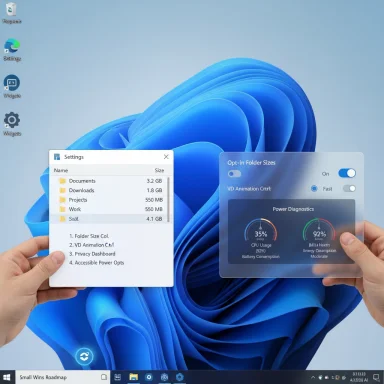Toggle the grey switch beside Fast

point(349,188)
